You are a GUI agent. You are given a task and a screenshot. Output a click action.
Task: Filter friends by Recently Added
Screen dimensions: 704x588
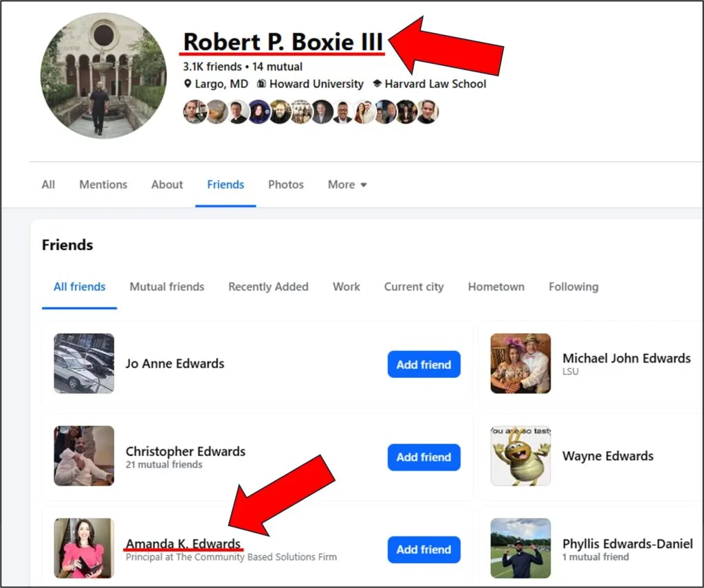coord(269,286)
